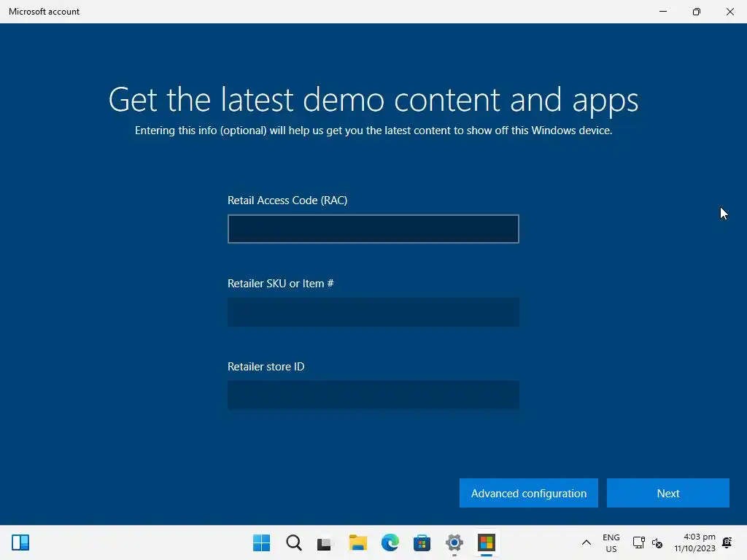The image size is (747, 560).
Task: Open the Windows Start menu
Action: coord(262,542)
